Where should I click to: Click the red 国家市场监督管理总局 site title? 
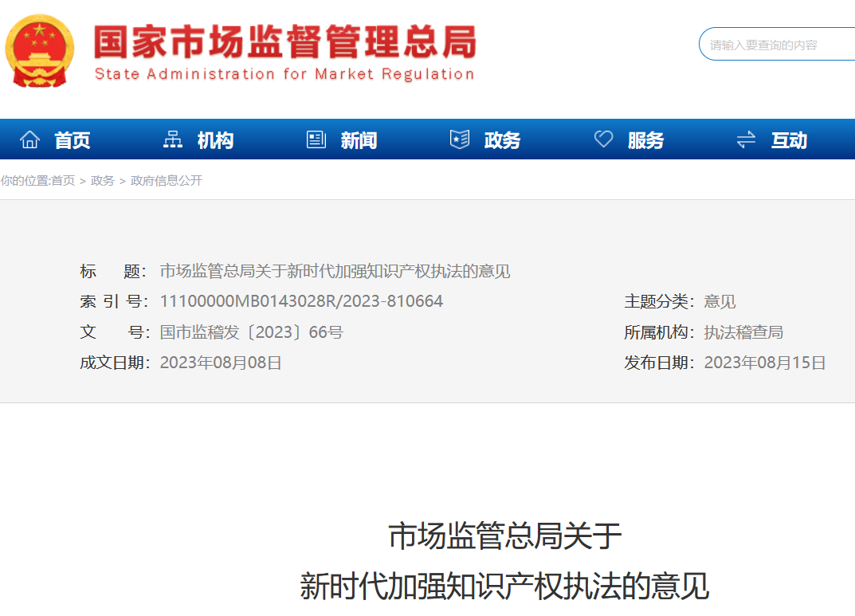point(284,43)
